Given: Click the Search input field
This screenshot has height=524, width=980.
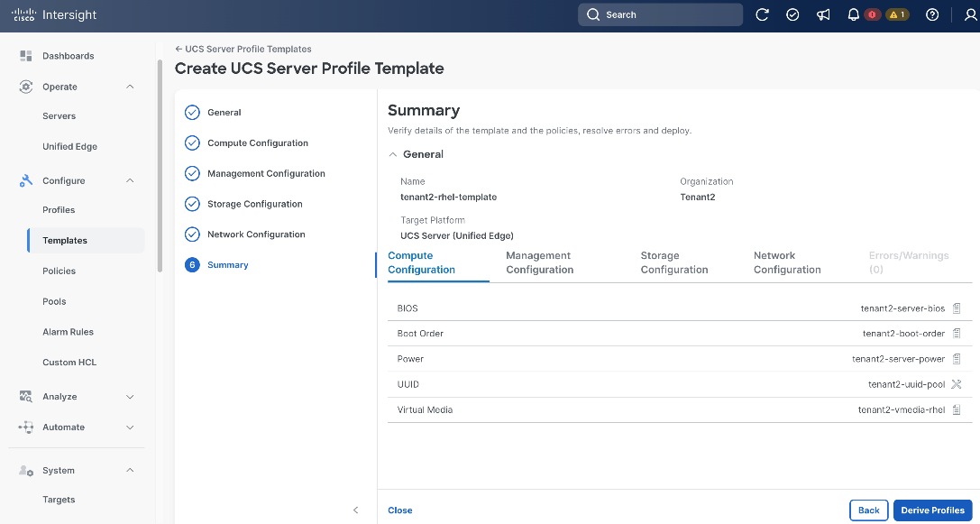Looking at the screenshot, I should (661, 15).
